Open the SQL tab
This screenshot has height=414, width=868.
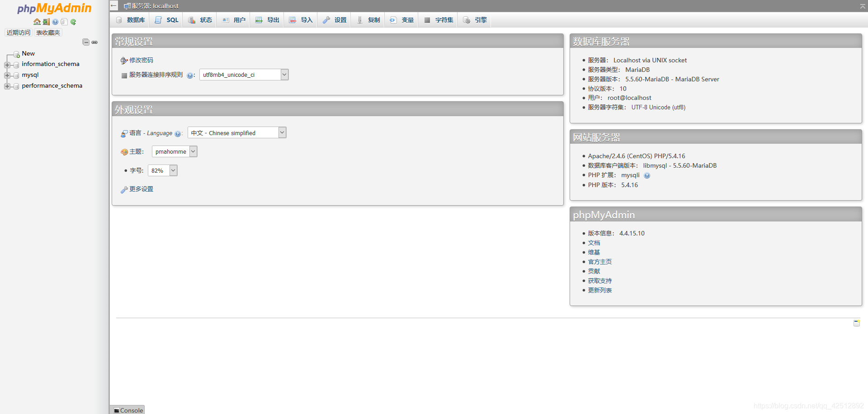[x=167, y=20]
